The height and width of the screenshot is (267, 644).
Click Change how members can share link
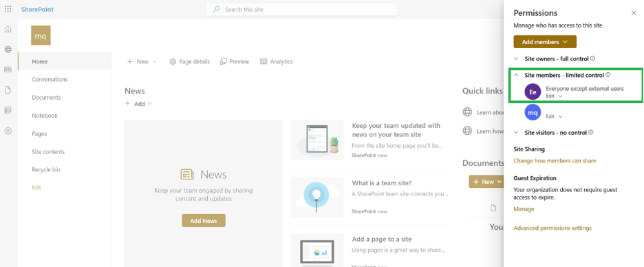click(x=555, y=160)
